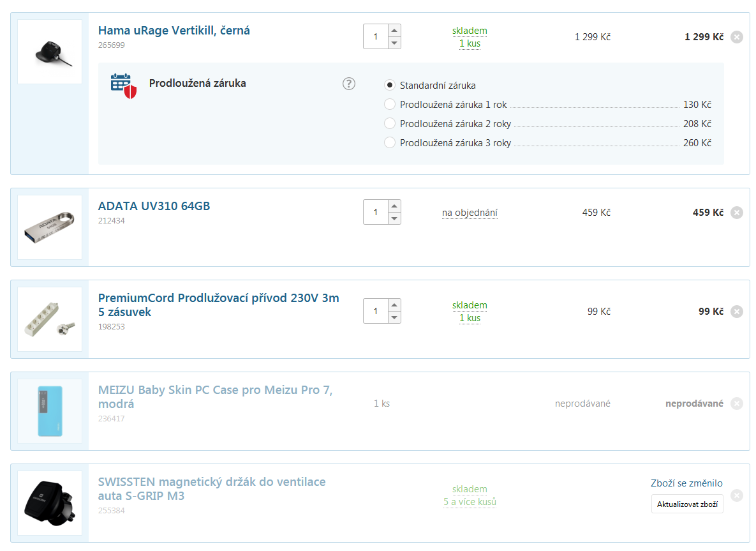Remove SWISSTEN magnetic holder from cart
The height and width of the screenshot is (551, 756).
[x=736, y=495]
